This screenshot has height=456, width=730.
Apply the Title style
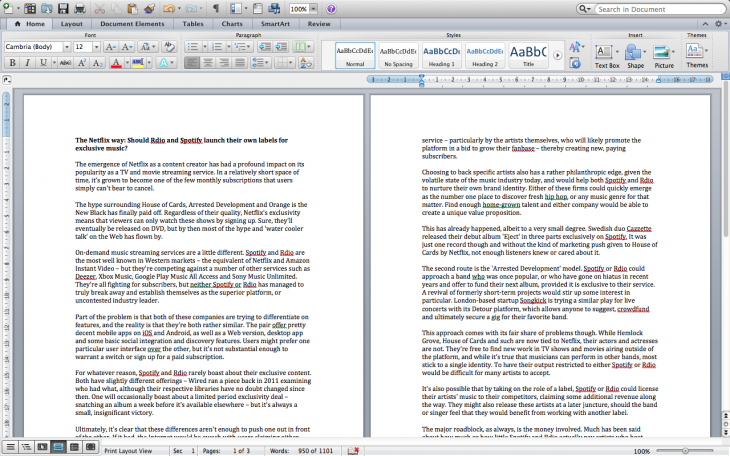[x=528, y=56]
